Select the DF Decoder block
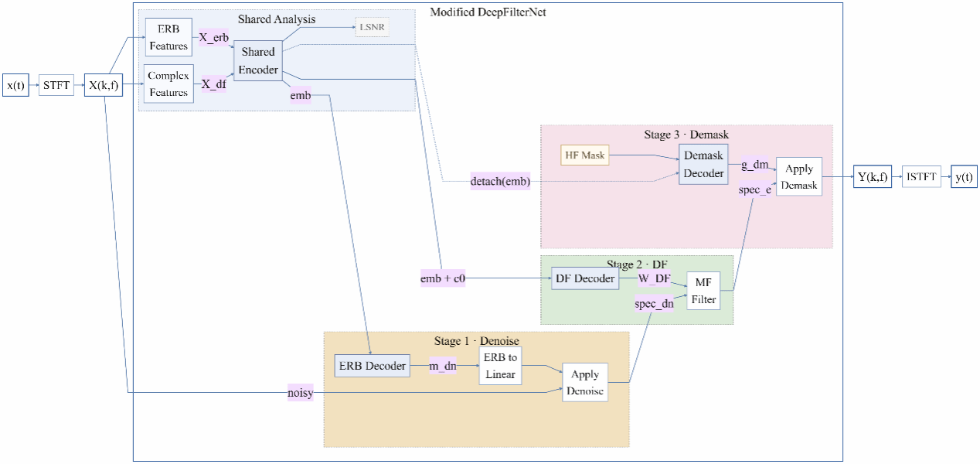Viewport: 980px width, 464px height. coord(585,278)
